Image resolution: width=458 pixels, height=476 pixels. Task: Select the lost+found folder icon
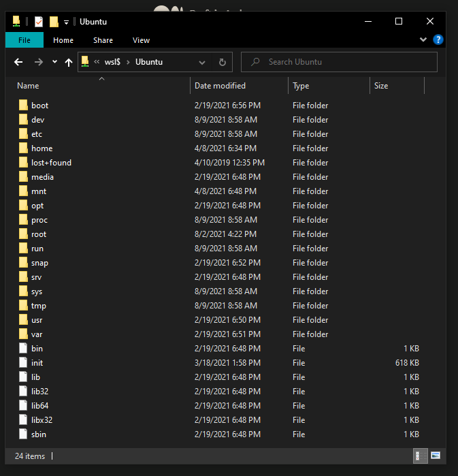[x=23, y=162]
